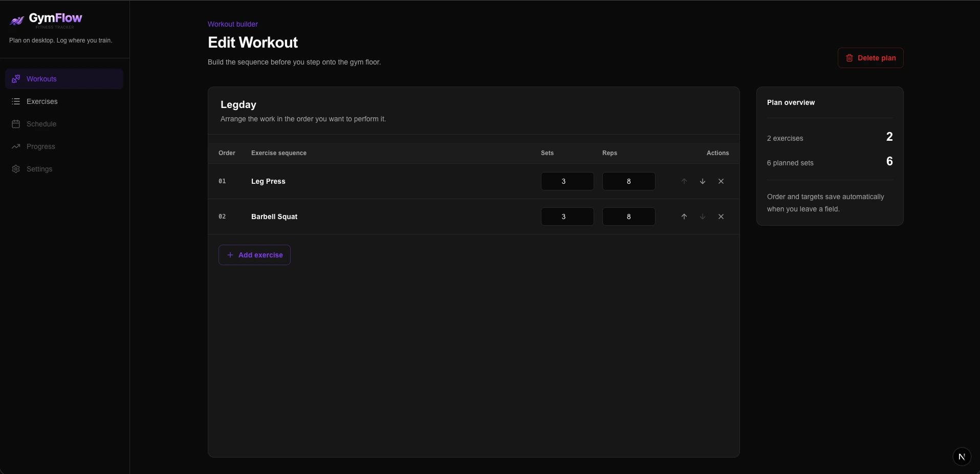Click the Progress trend line icon

pos(16,146)
